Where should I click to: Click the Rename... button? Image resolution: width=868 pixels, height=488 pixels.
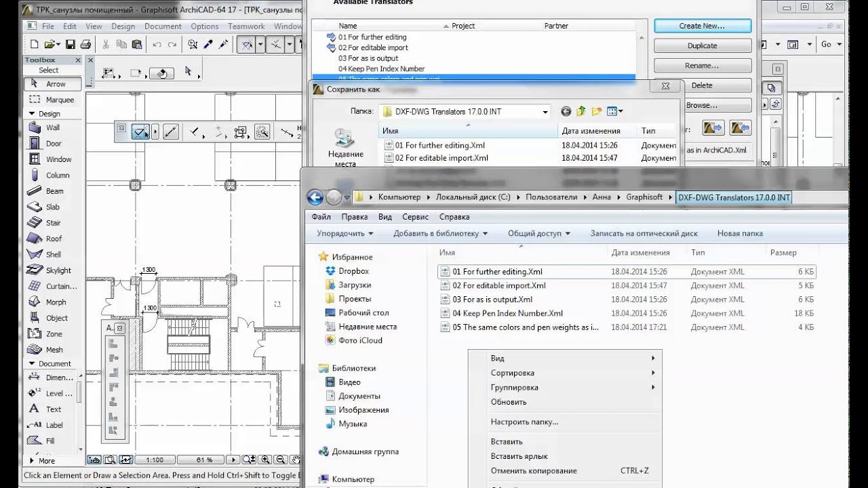pos(703,66)
